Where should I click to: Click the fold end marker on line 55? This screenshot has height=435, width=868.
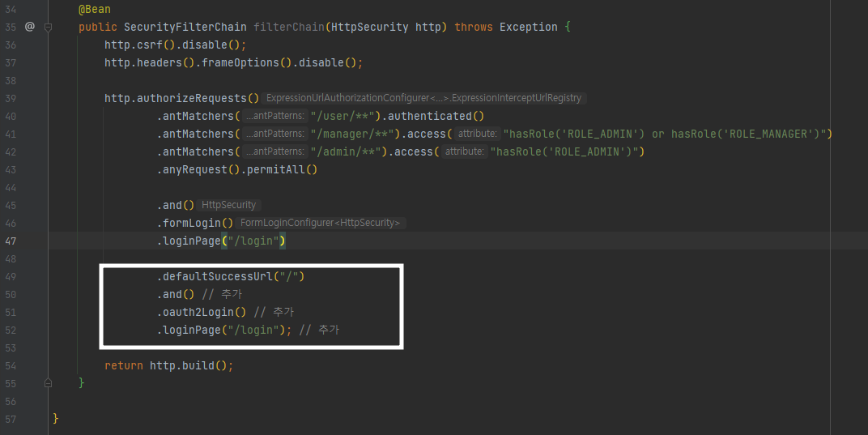pyautogui.click(x=48, y=383)
